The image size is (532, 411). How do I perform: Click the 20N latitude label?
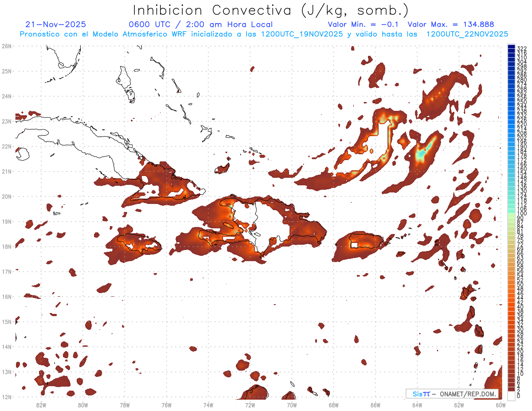click(x=7, y=196)
